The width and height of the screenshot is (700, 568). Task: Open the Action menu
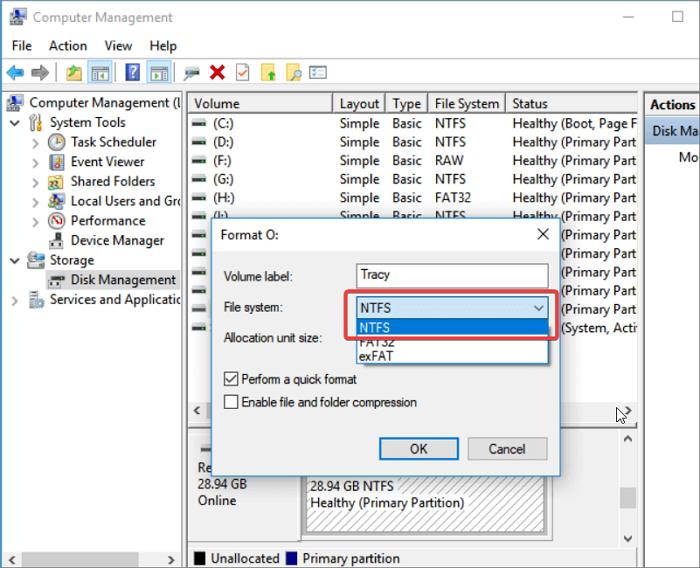tap(68, 45)
